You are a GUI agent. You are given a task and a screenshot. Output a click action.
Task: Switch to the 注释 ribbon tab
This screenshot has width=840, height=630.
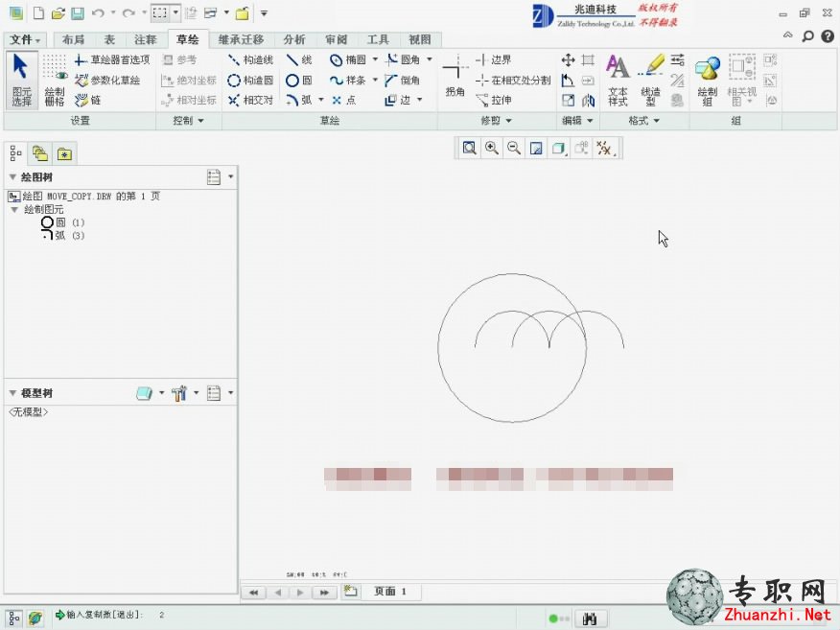coord(145,39)
